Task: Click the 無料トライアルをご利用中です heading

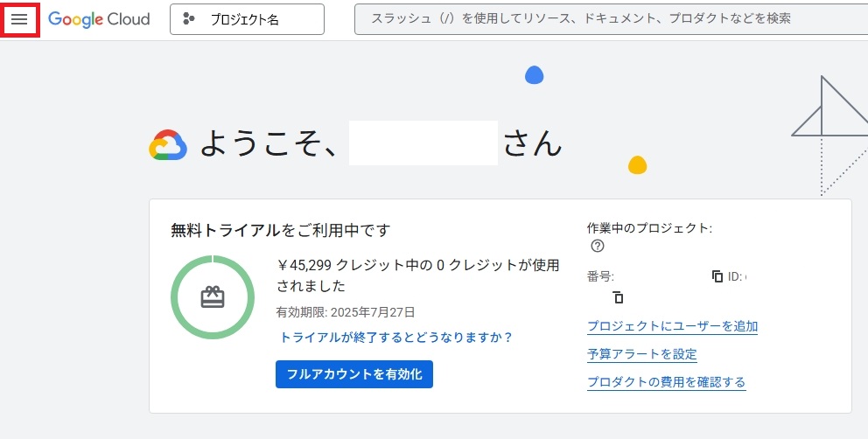Action: coord(280,230)
